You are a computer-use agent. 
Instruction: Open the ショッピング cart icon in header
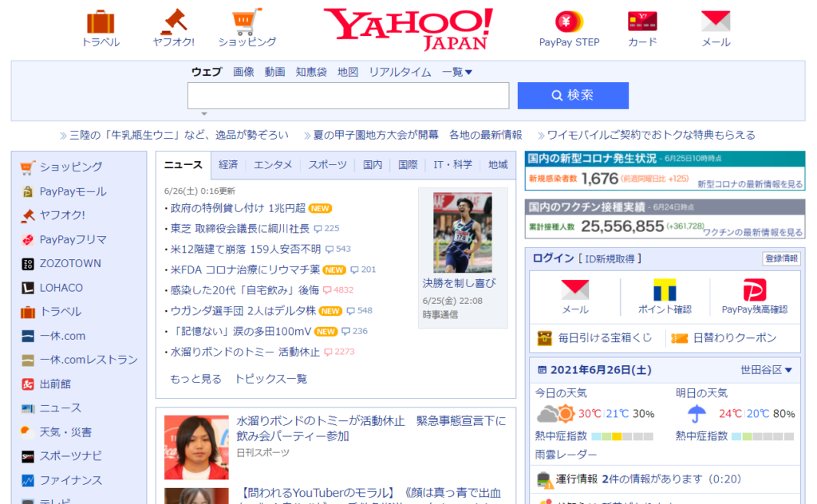pyautogui.click(x=247, y=22)
